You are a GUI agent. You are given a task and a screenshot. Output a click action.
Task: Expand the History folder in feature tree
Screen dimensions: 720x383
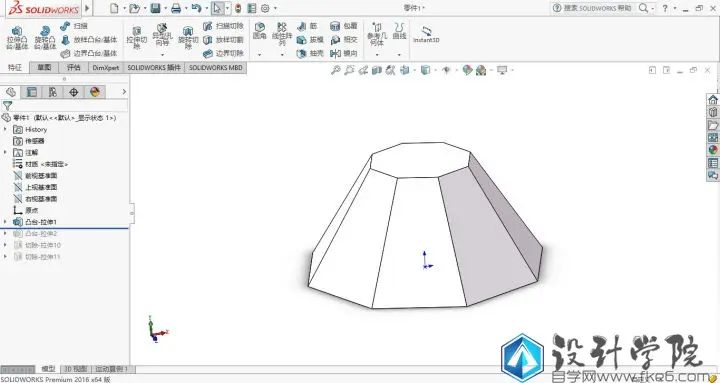6,130
